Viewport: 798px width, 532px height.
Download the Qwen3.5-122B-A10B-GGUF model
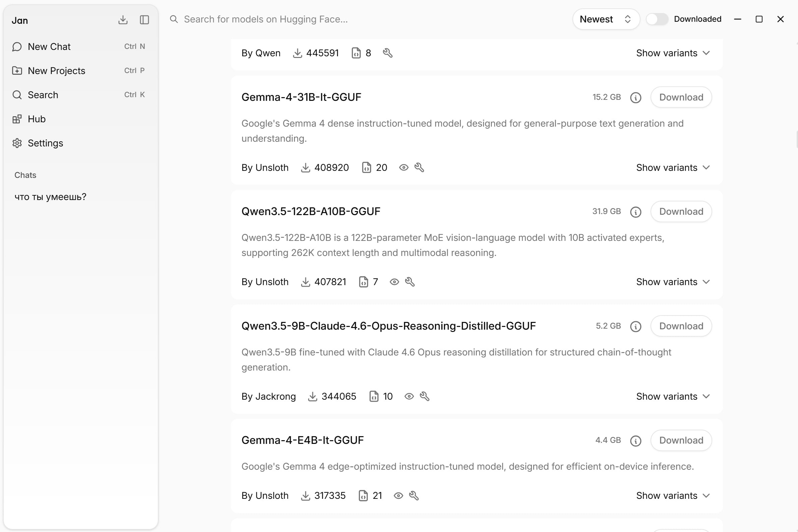click(x=681, y=212)
